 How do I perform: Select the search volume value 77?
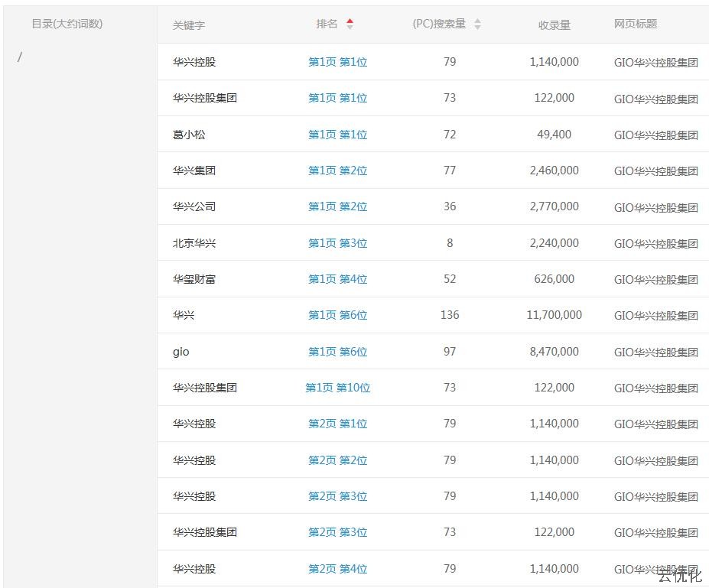[x=450, y=171]
